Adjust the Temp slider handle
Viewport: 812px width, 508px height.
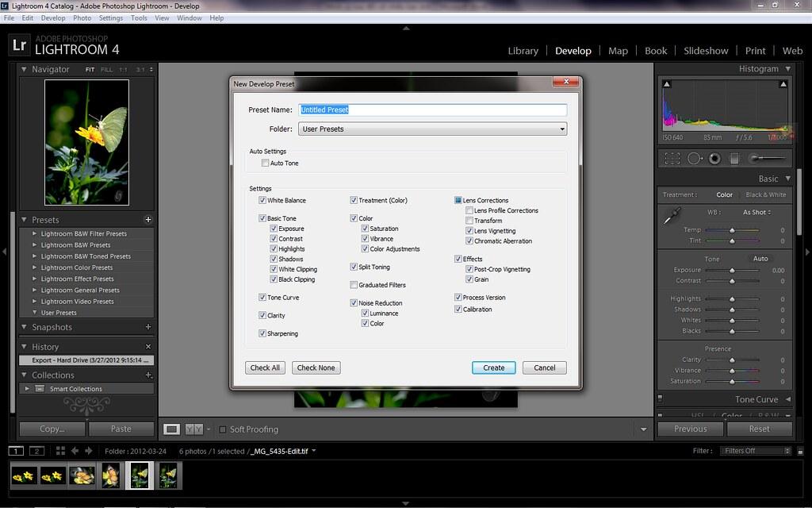point(732,230)
